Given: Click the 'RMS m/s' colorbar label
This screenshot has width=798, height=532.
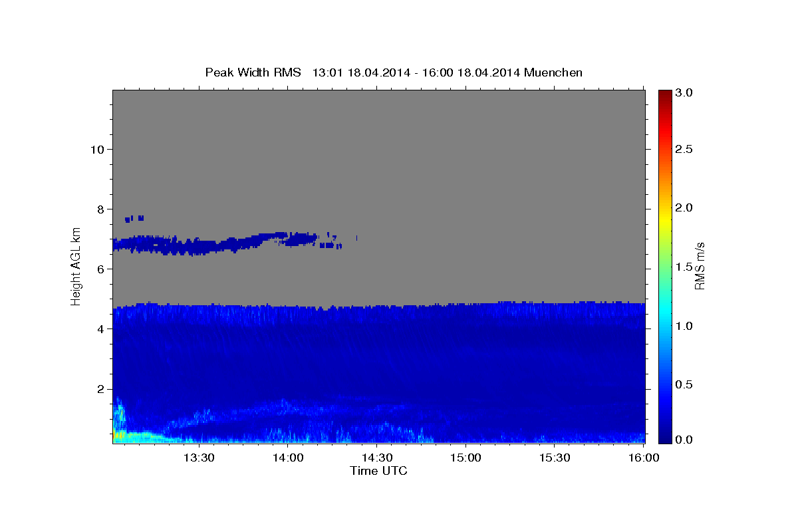Looking at the screenshot, I should pyautogui.click(x=699, y=266).
